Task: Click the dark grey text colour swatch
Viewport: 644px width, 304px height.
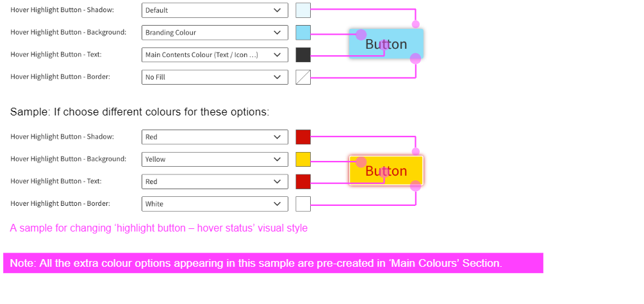Action: point(303,55)
